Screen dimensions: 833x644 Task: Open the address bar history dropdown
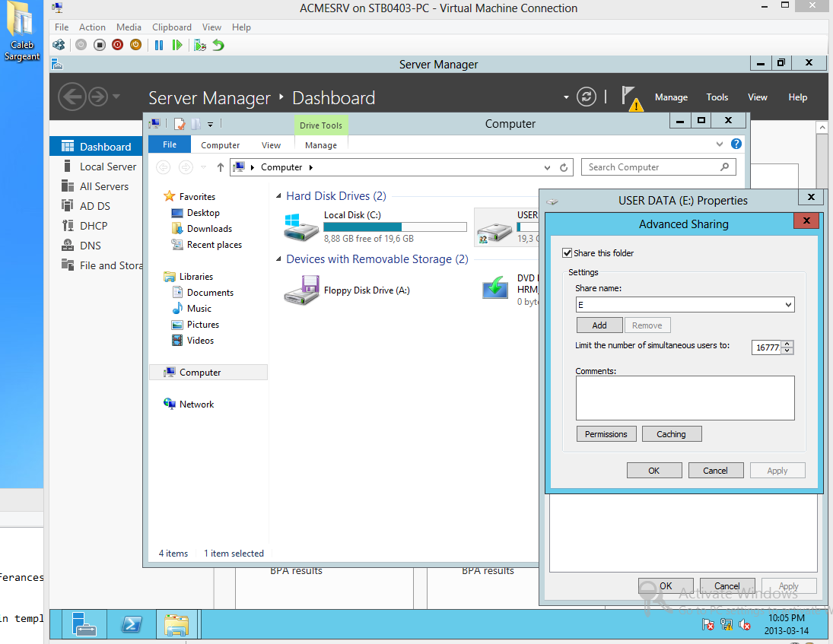[547, 167]
